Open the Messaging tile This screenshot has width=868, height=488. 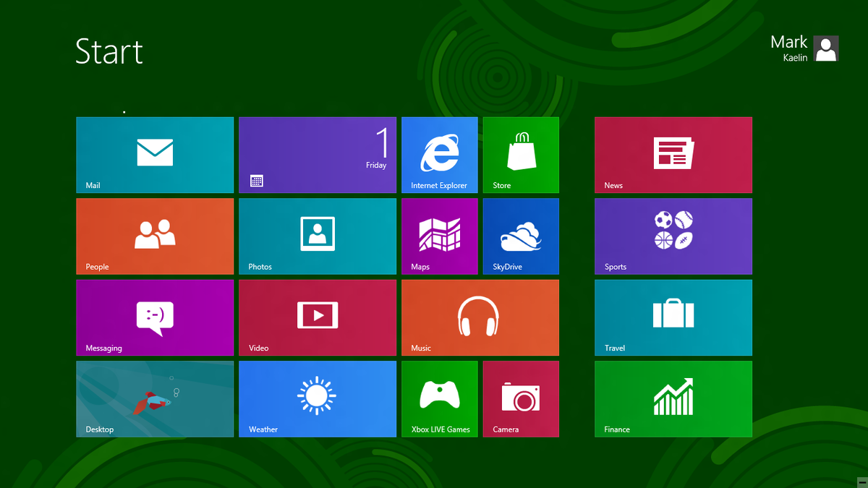155,318
